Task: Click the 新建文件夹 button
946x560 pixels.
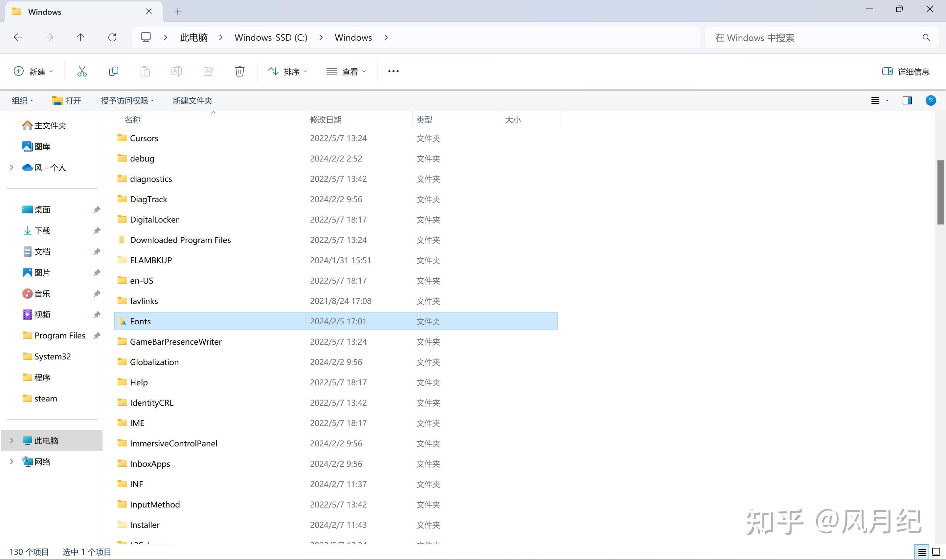Action: click(192, 100)
